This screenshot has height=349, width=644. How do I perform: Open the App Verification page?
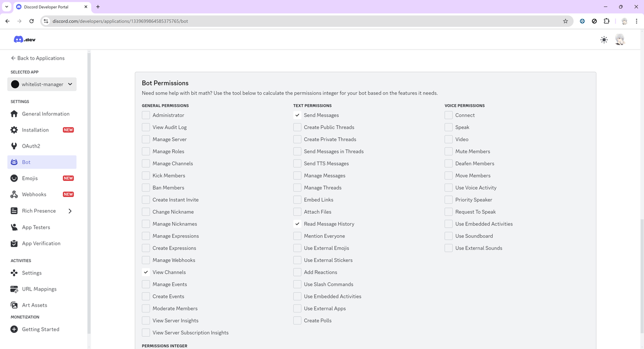[41, 243]
